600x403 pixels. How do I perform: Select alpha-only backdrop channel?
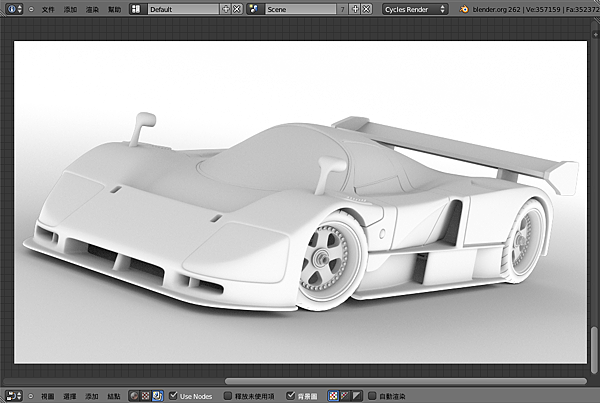click(x=357, y=396)
